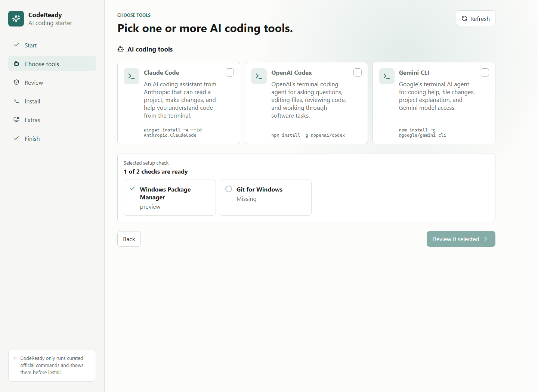Click the OpenAI Codex terminal icon
538x392 pixels.
point(259,76)
